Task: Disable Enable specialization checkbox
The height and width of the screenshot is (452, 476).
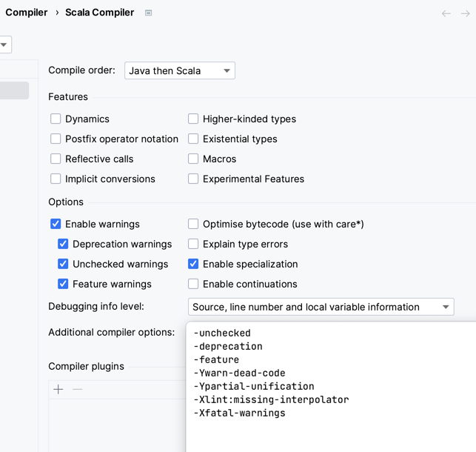Action: click(x=193, y=264)
